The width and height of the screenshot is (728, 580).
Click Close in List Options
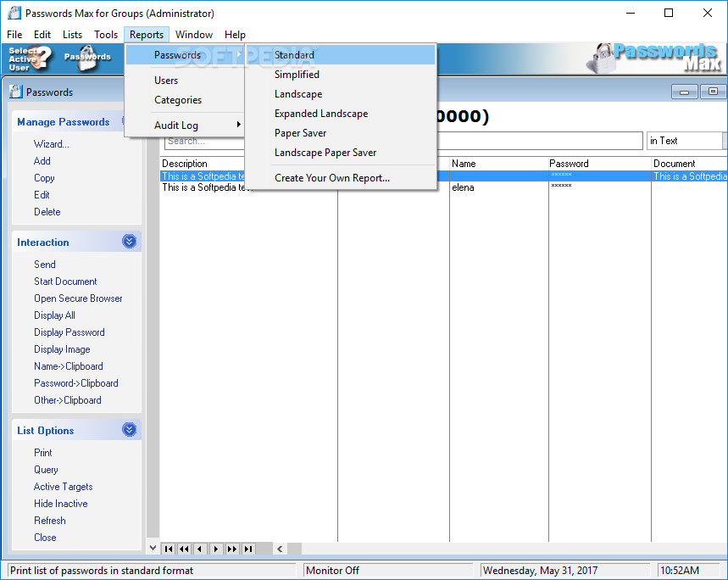45,538
